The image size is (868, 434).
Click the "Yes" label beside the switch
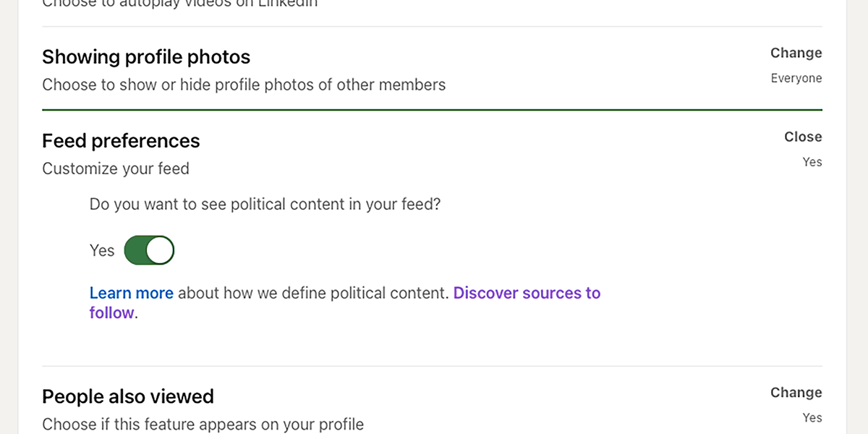click(x=102, y=250)
